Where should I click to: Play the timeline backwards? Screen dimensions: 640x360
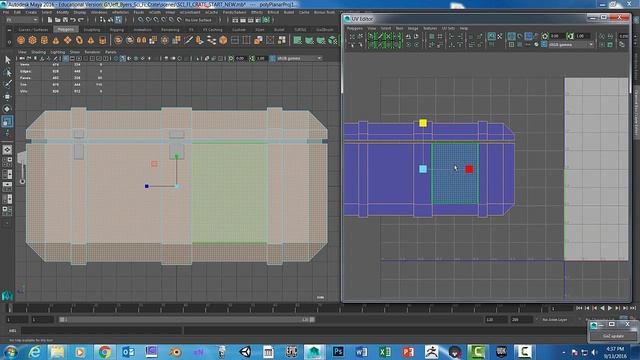pos(602,308)
